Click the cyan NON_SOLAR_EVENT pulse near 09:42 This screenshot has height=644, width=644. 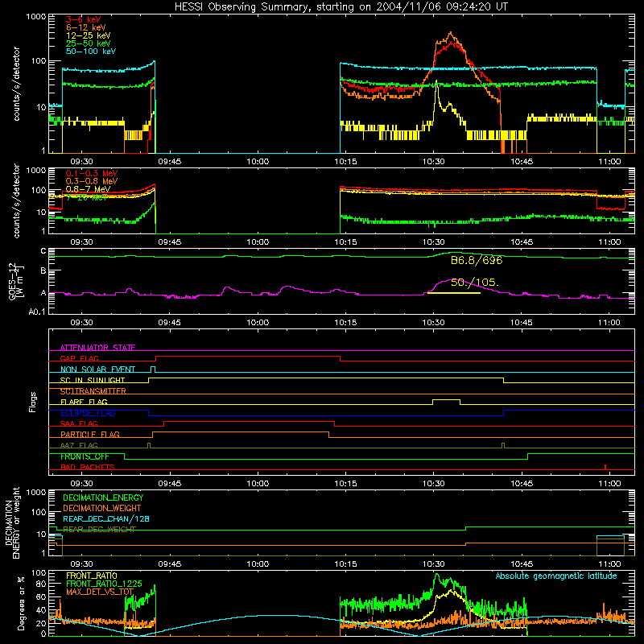coord(153,369)
